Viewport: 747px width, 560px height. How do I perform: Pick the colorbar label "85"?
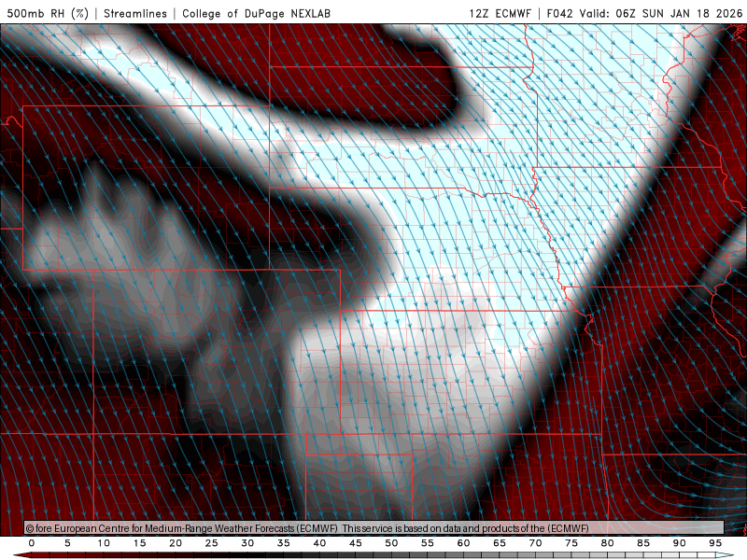(643, 543)
